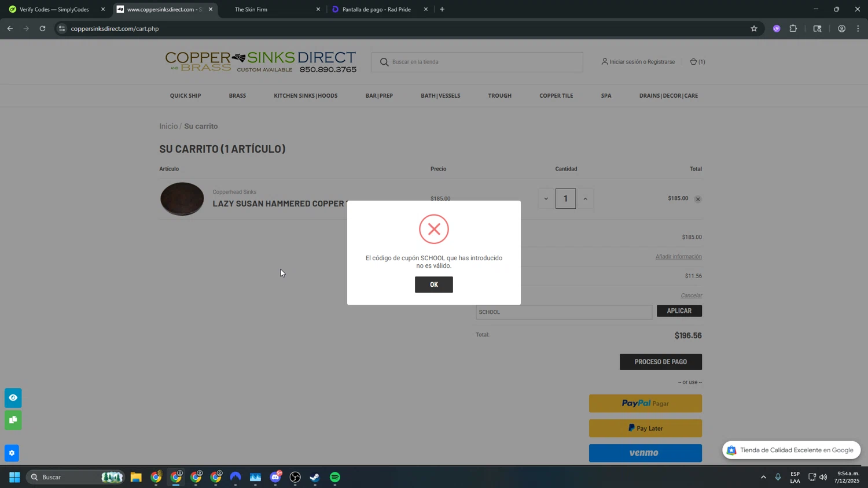Viewport: 868px width, 488px height.
Task: Click the green copy widget icon
Action: point(13,420)
